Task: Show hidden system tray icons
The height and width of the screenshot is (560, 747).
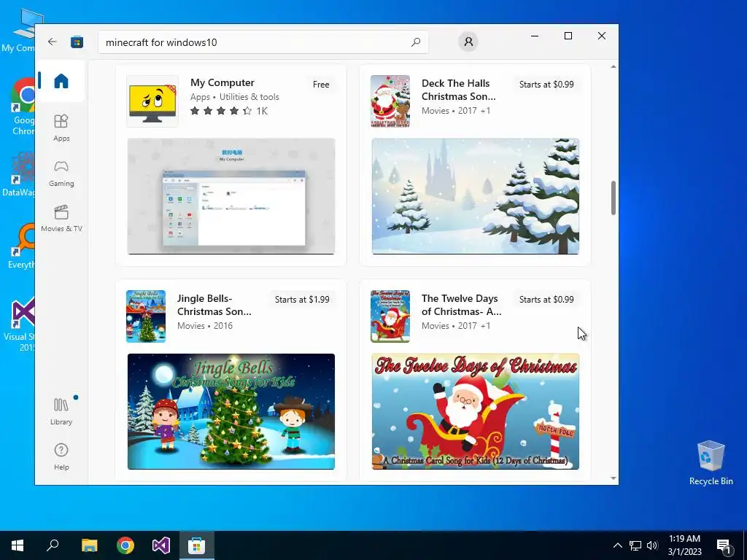Action: pyautogui.click(x=617, y=545)
